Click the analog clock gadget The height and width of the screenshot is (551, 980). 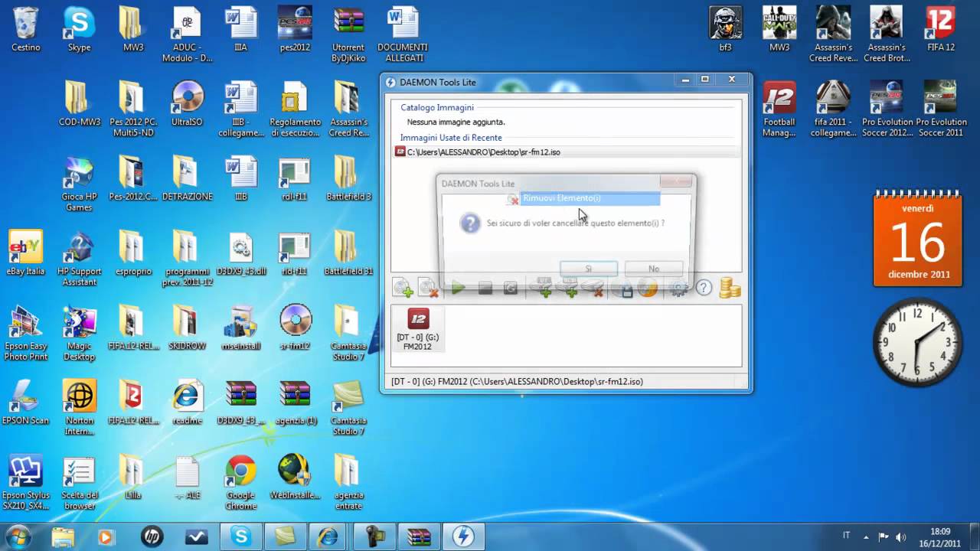click(x=917, y=342)
